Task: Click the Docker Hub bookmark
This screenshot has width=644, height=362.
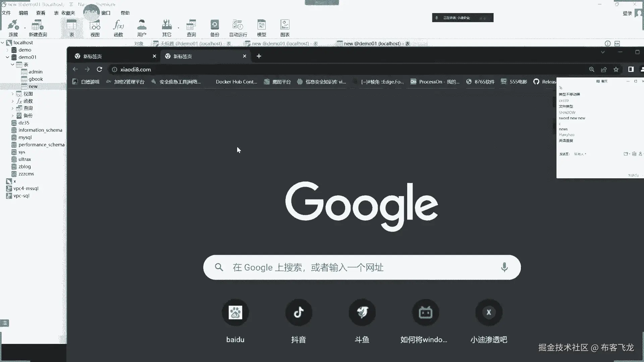Action: [236, 82]
